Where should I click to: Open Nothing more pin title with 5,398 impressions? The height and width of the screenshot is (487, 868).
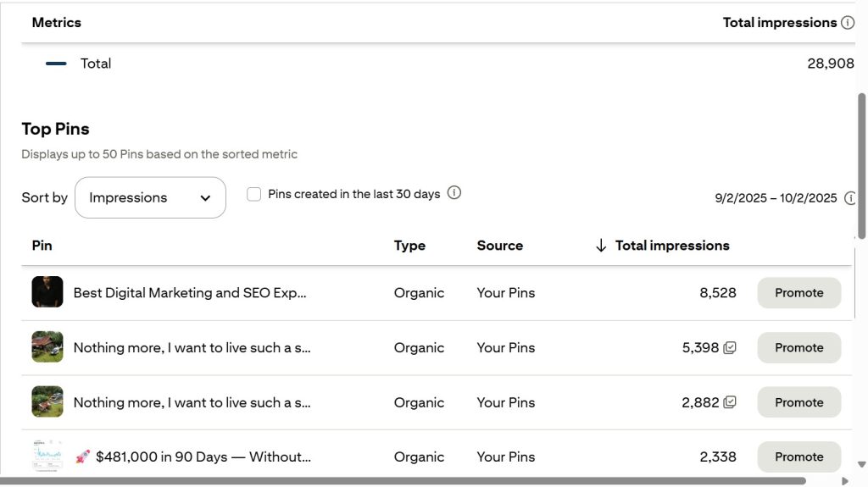tap(192, 347)
